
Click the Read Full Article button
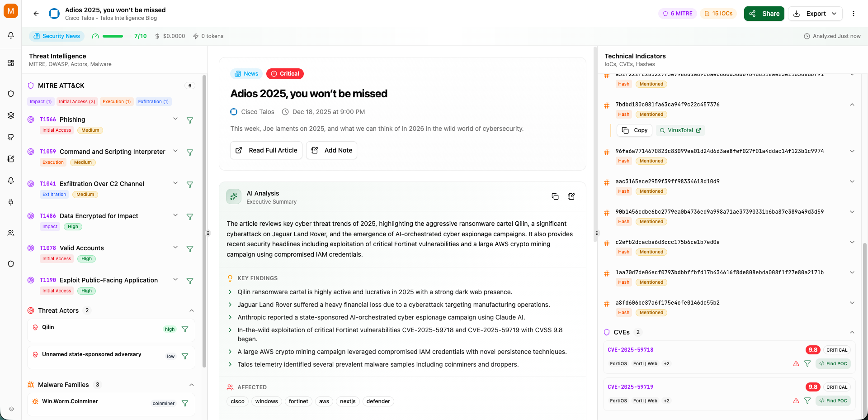point(266,150)
